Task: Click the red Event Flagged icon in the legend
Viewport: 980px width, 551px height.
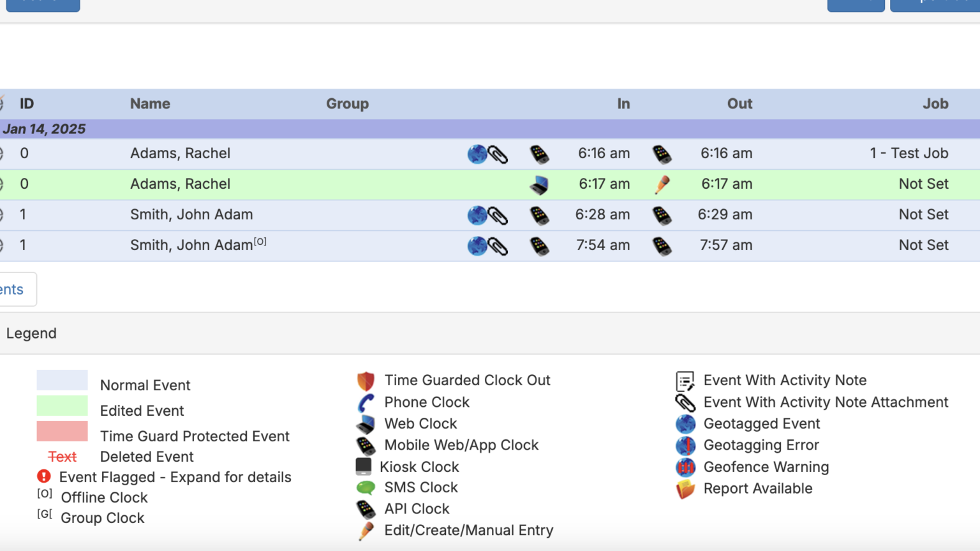Action: coord(44,476)
